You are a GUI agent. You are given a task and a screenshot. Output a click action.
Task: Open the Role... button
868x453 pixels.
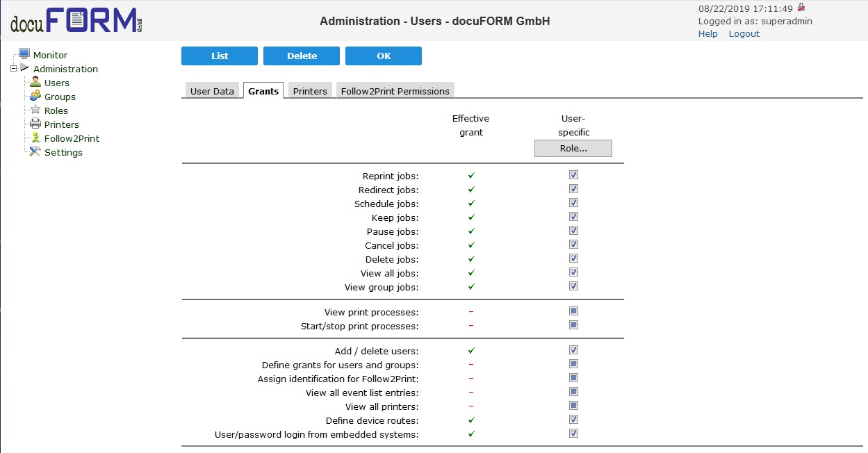click(573, 148)
